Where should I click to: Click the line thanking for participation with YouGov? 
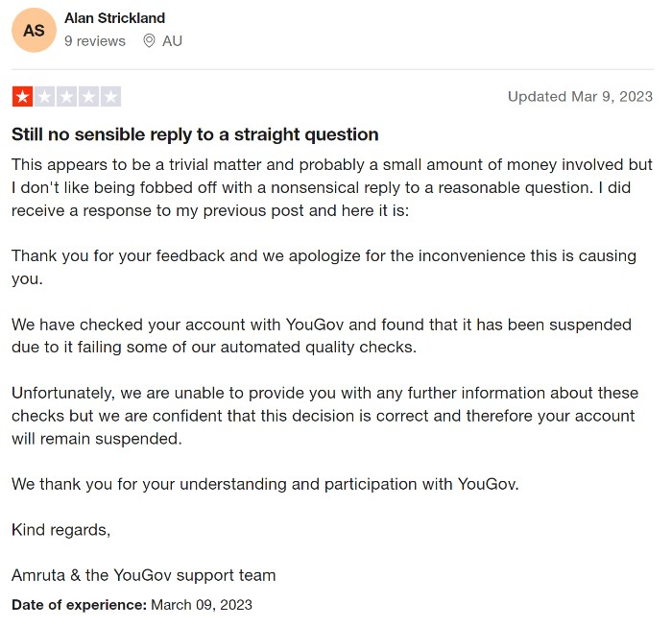click(265, 484)
